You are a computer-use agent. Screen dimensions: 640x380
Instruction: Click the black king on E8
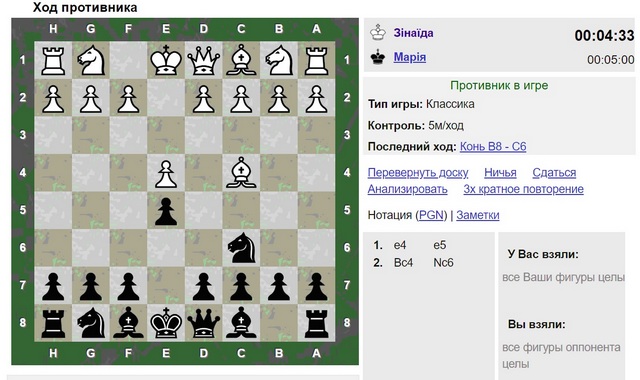166,323
